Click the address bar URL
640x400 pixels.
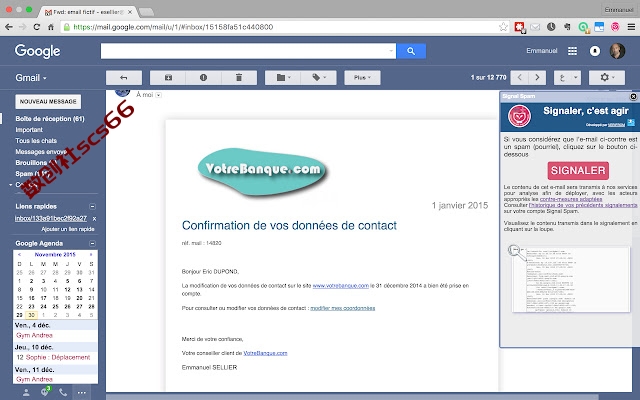[x=173, y=27]
